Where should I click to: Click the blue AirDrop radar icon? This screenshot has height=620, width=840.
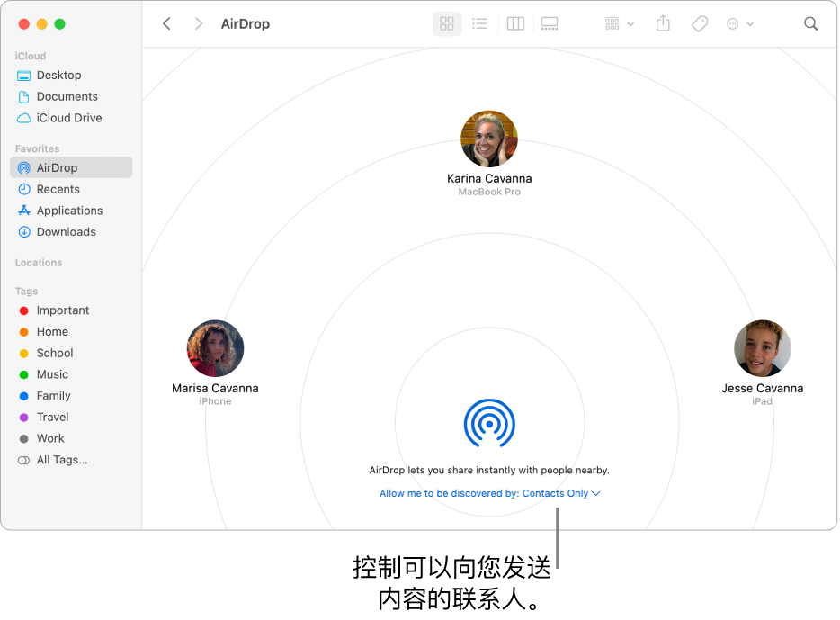(x=489, y=423)
